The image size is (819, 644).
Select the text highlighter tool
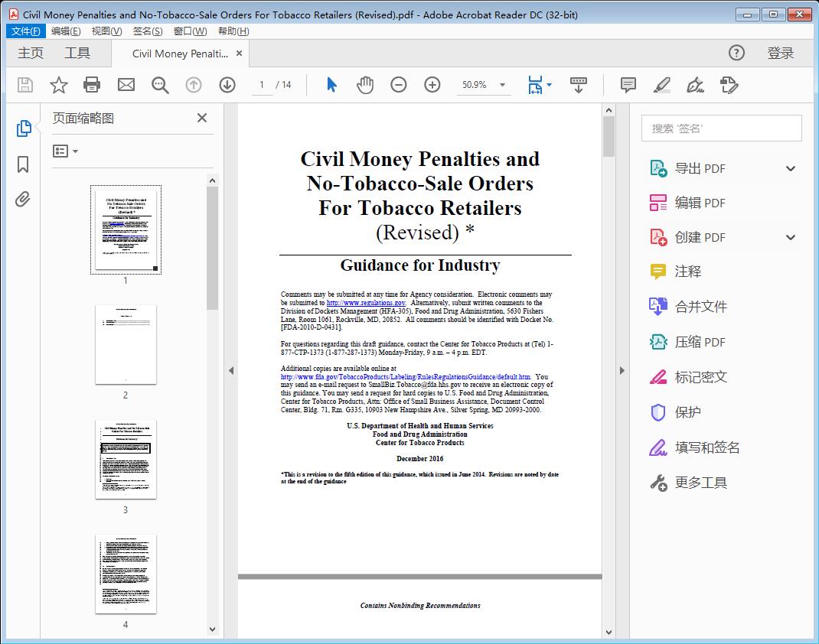pos(661,85)
